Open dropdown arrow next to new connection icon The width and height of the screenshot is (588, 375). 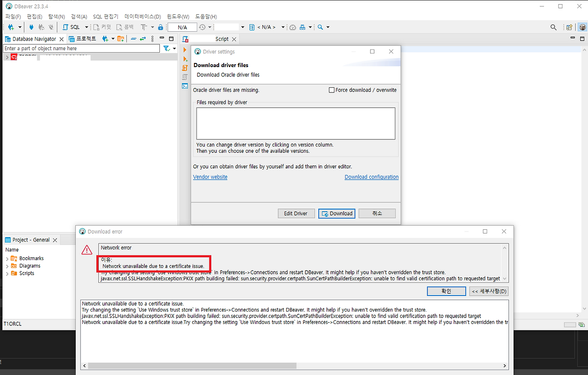tap(20, 28)
